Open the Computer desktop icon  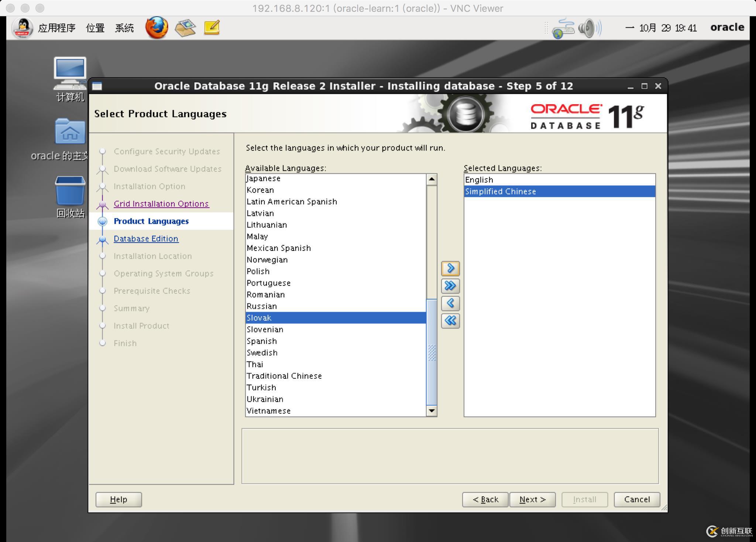(x=70, y=79)
